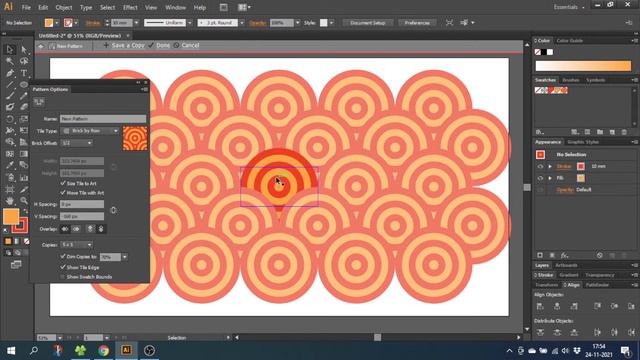The image size is (640, 360).
Task: Open the File menu
Action: click(x=26, y=7)
